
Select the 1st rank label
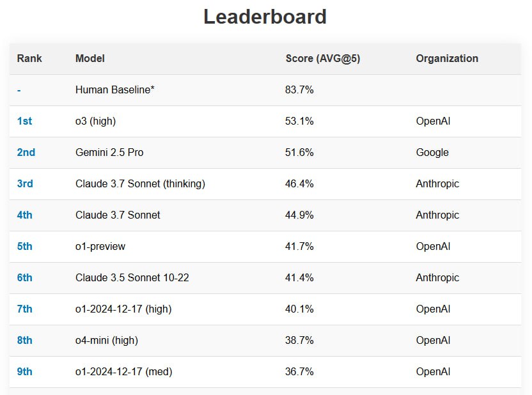(24, 121)
